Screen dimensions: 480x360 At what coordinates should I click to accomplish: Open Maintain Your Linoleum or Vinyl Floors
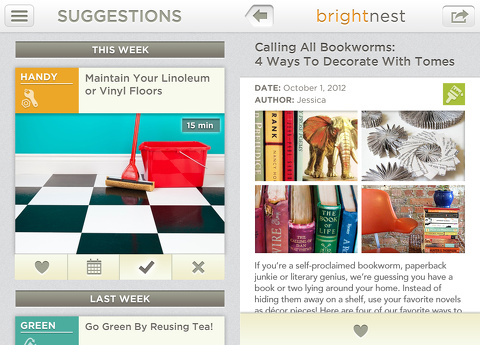point(147,84)
